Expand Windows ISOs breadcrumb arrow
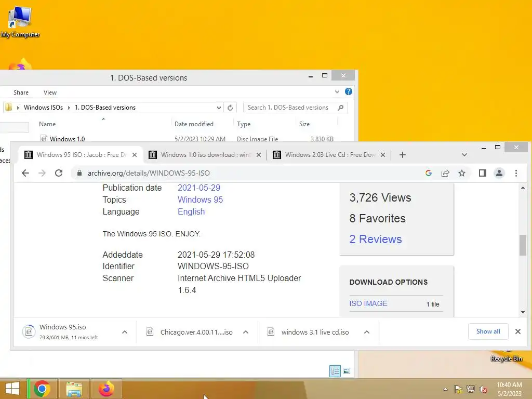 69,108
